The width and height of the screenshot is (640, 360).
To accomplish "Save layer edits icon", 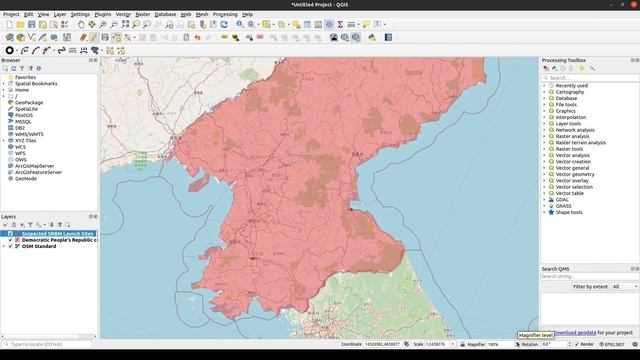I will click(x=105, y=38).
